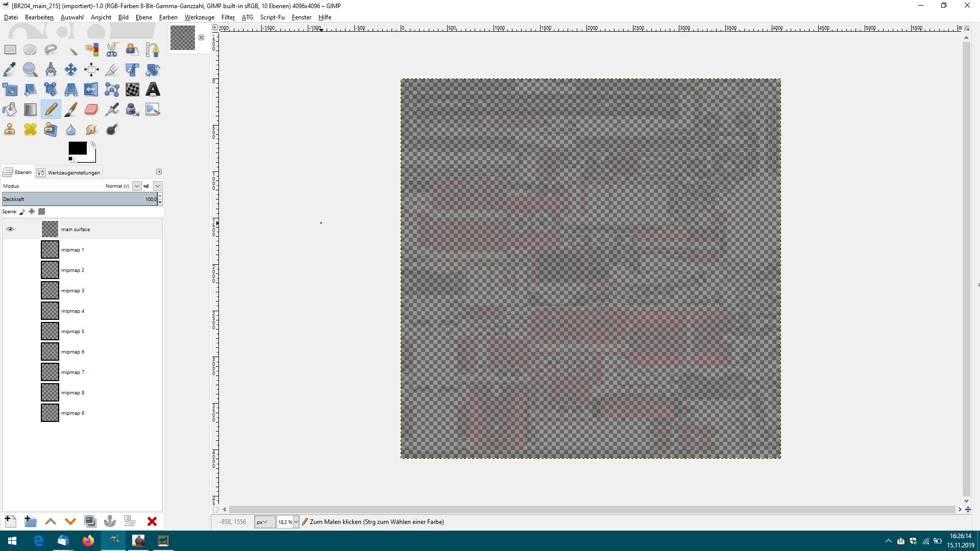Click the black foreground color swatch
The image size is (980, 551).
click(78, 148)
